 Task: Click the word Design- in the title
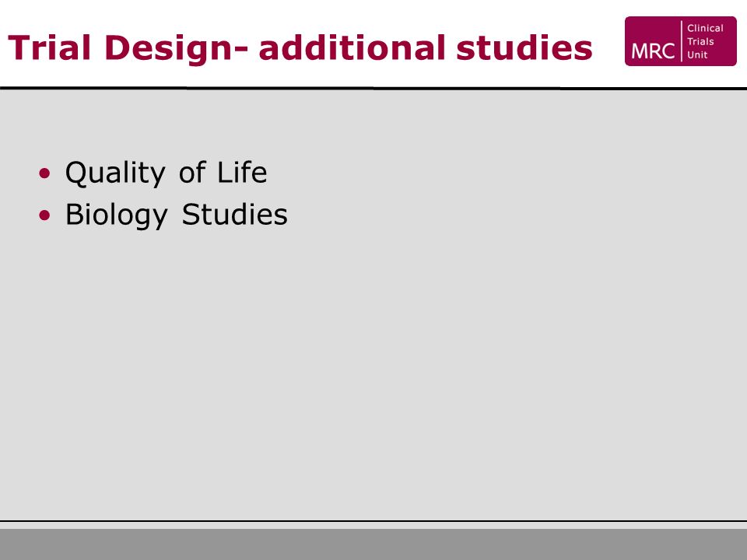point(176,49)
